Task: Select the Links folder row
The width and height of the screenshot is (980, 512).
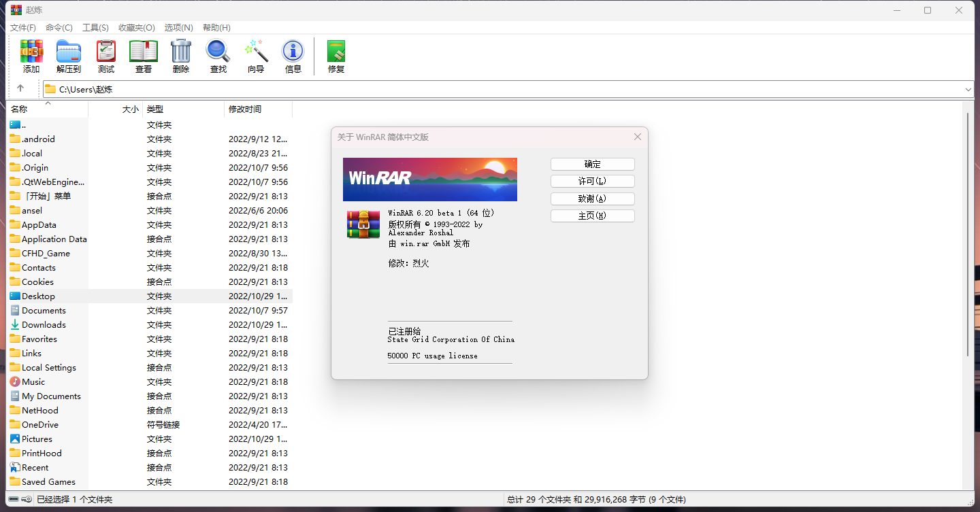Action: (x=150, y=354)
